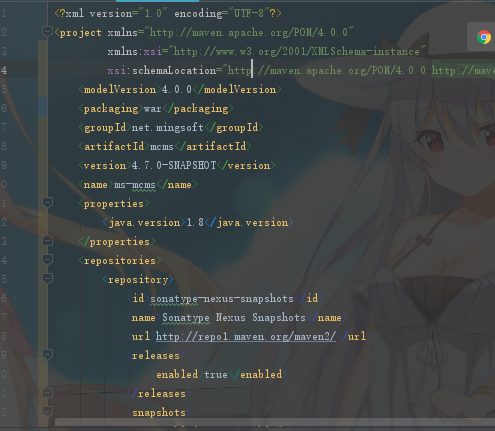This screenshot has height=431, width=495.
Task: Fold the opening releases tag block
Action: tap(47, 355)
